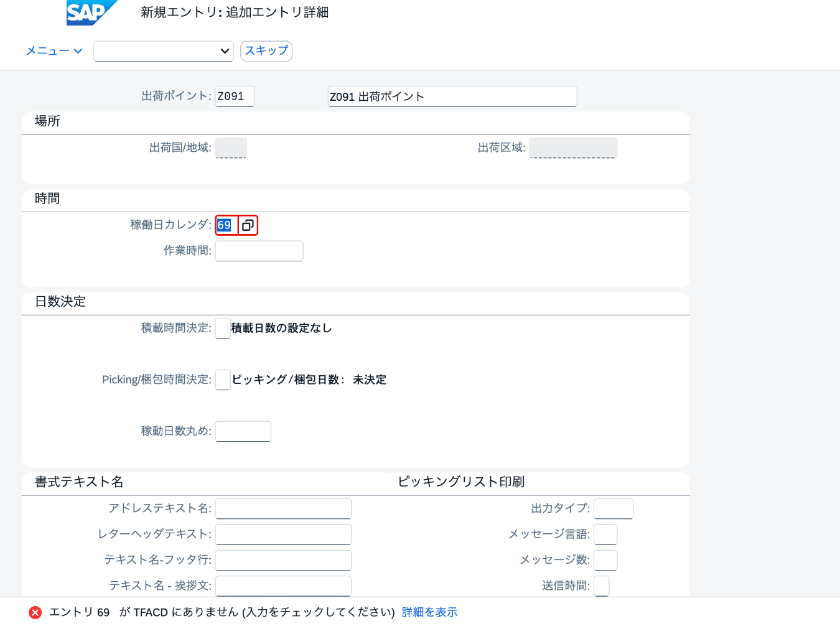Click the 場所 section header
840x626 pixels.
pyautogui.click(x=47, y=121)
